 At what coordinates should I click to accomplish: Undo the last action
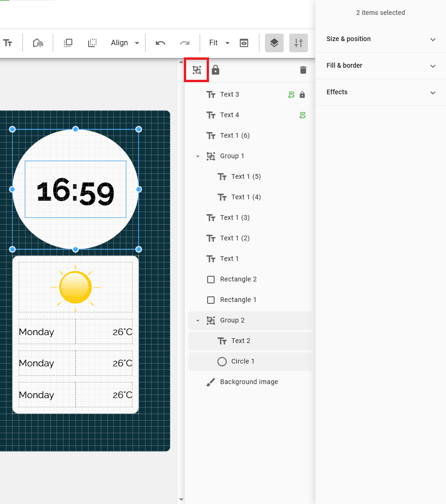(x=160, y=43)
